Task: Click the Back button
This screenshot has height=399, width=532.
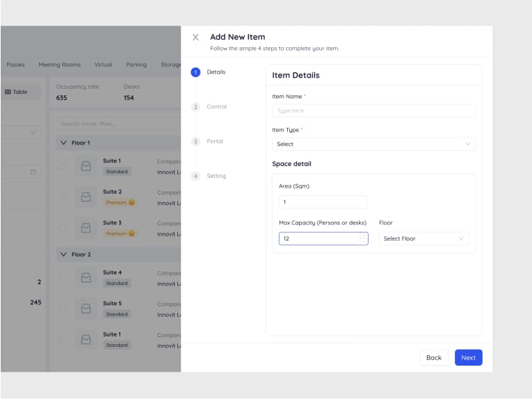Action: (x=434, y=358)
